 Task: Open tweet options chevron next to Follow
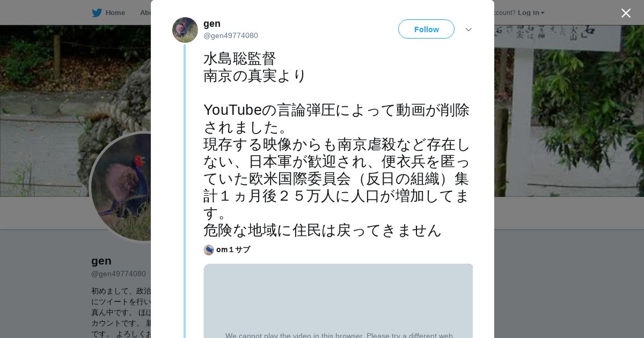click(468, 30)
